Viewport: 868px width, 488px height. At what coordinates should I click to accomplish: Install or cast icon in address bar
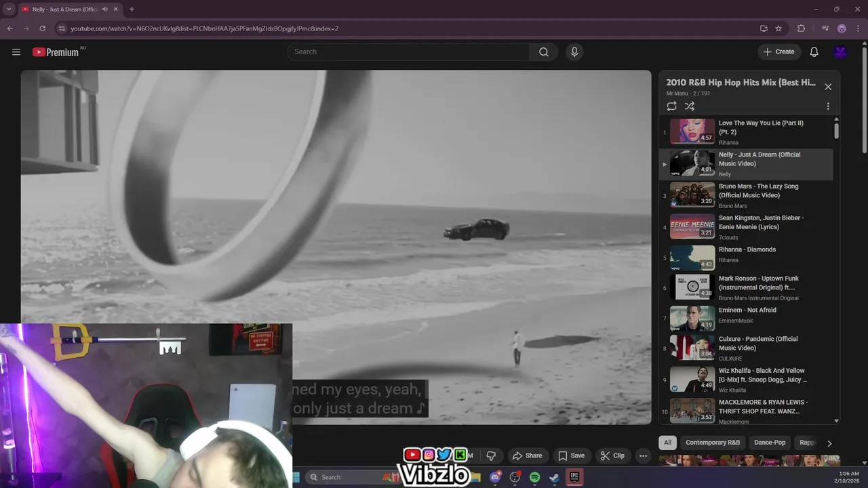pos(764,28)
